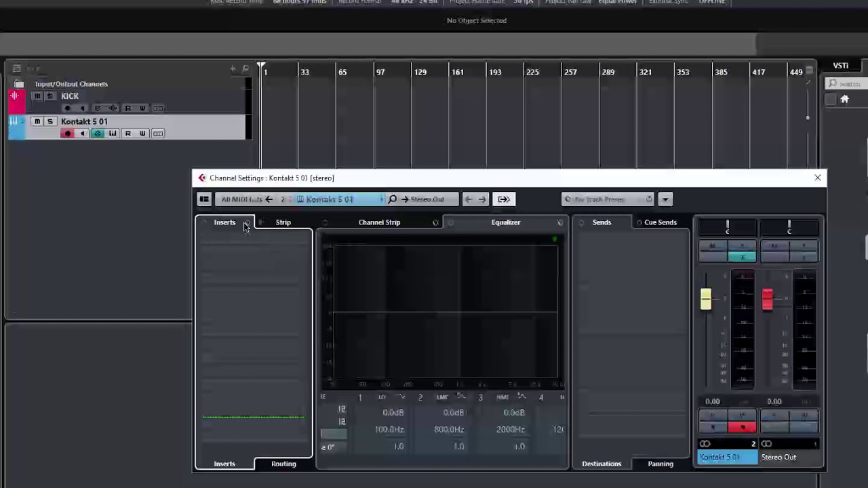The image size is (868, 488).
Task: Go back to previous edited channel
Action: pyautogui.click(x=468, y=199)
